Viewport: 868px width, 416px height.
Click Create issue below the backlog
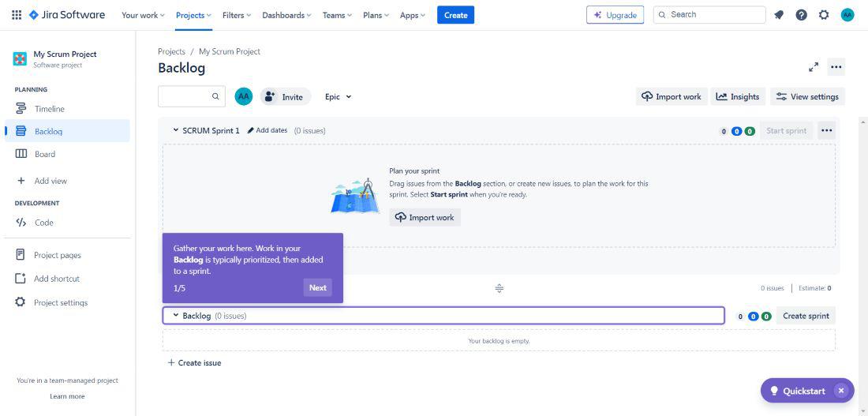point(194,363)
